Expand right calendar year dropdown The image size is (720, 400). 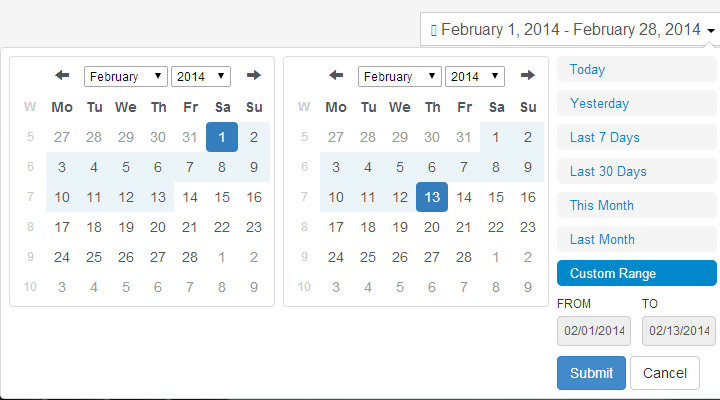[475, 76]
